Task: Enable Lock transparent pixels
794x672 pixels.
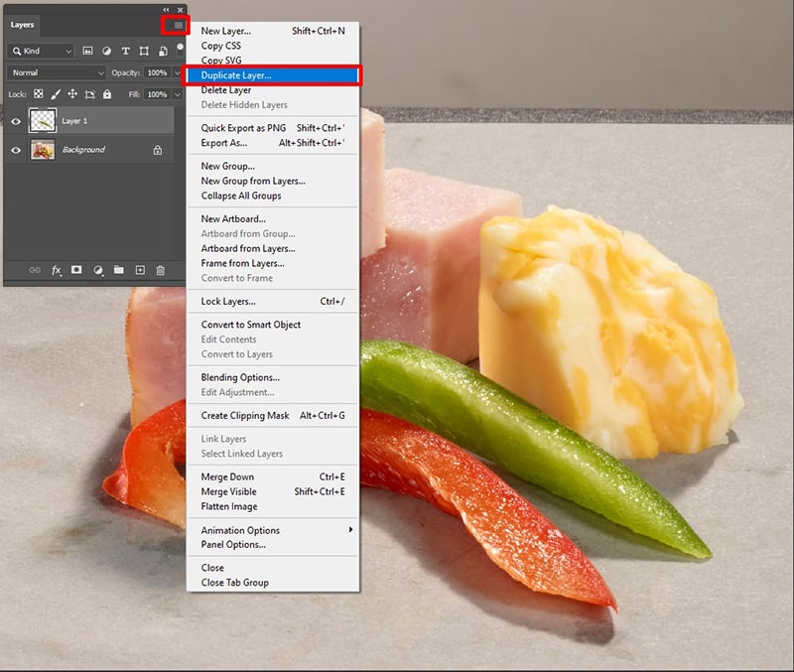Action: 39,94
